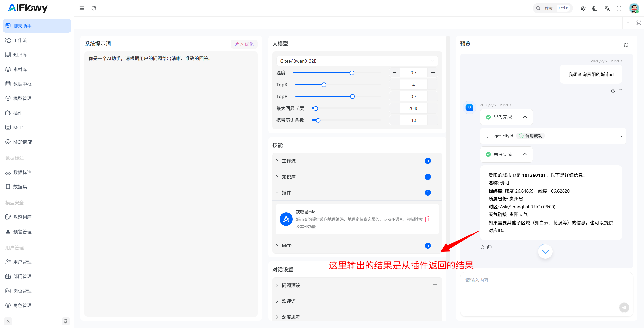The width and height of the screenshot is (644, 328).
Task: Click the clear chat icon in 预览 panel
Action: pos(626,45)
